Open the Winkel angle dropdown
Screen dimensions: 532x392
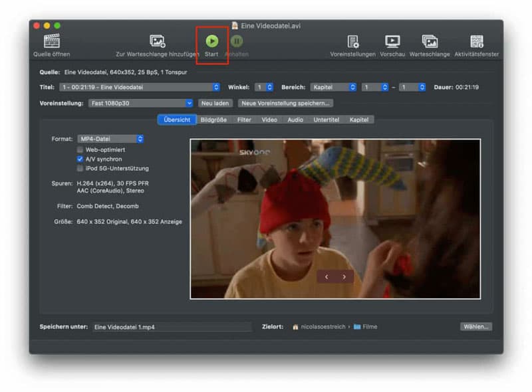click(x=263, y=87)
